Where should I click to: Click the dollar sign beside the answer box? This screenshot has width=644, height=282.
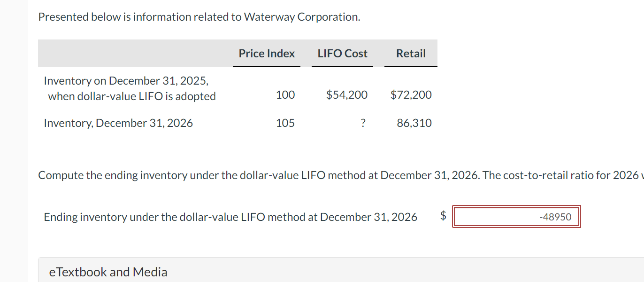(x=443, y=216)
